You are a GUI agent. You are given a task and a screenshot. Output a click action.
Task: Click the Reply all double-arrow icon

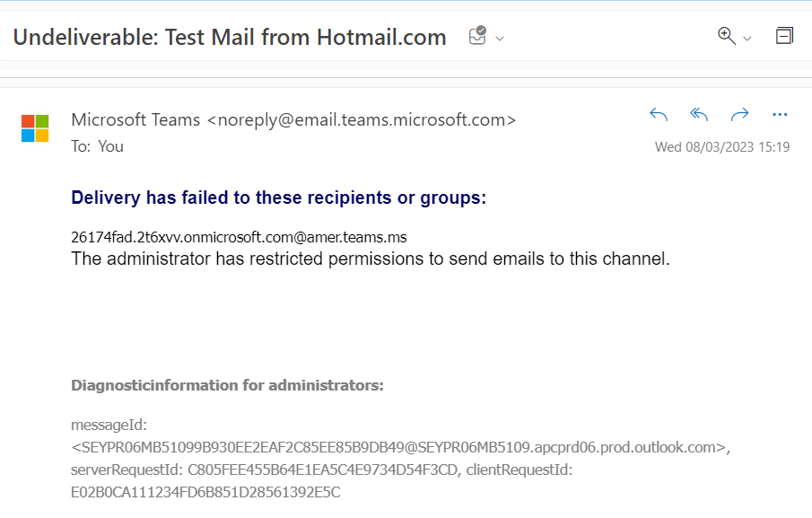coord(699,115)
